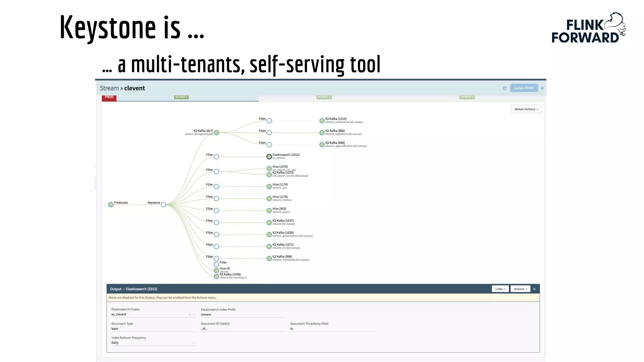This screenshot has width=644, height=362.
Task: Open the K2 Kafka (1314) output node
Action: tap(322, 121)
